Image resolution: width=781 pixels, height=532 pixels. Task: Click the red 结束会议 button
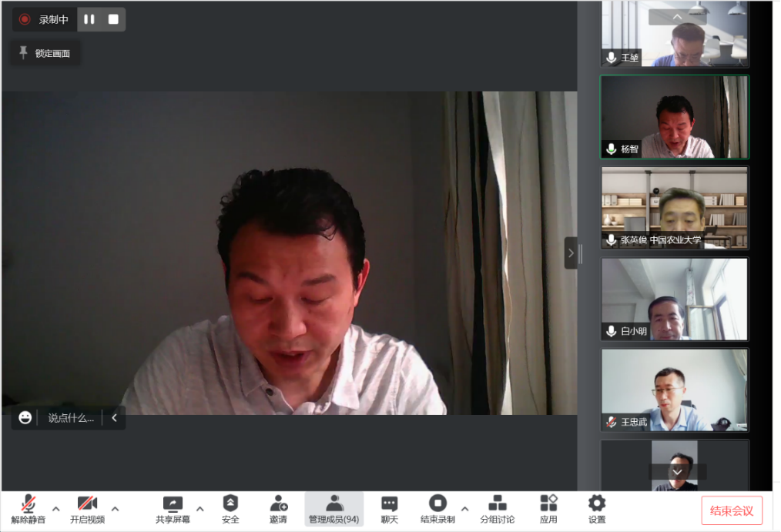pos(731,510)
